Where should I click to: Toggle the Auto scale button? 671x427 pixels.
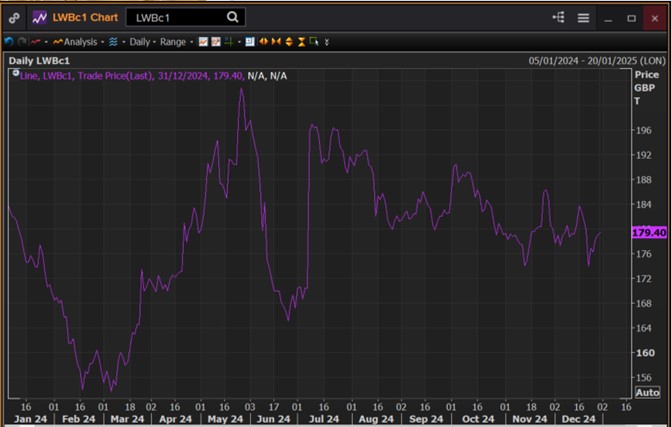tap(647, 392)
